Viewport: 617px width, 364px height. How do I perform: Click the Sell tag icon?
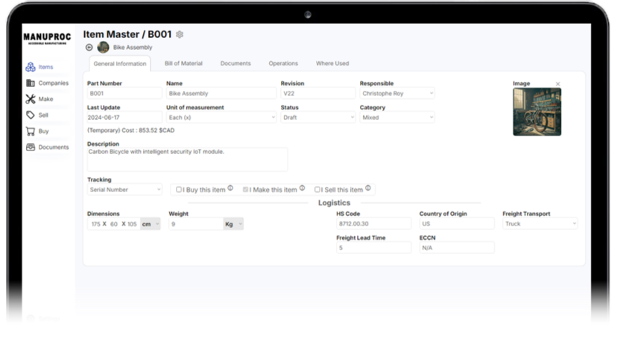30,115
